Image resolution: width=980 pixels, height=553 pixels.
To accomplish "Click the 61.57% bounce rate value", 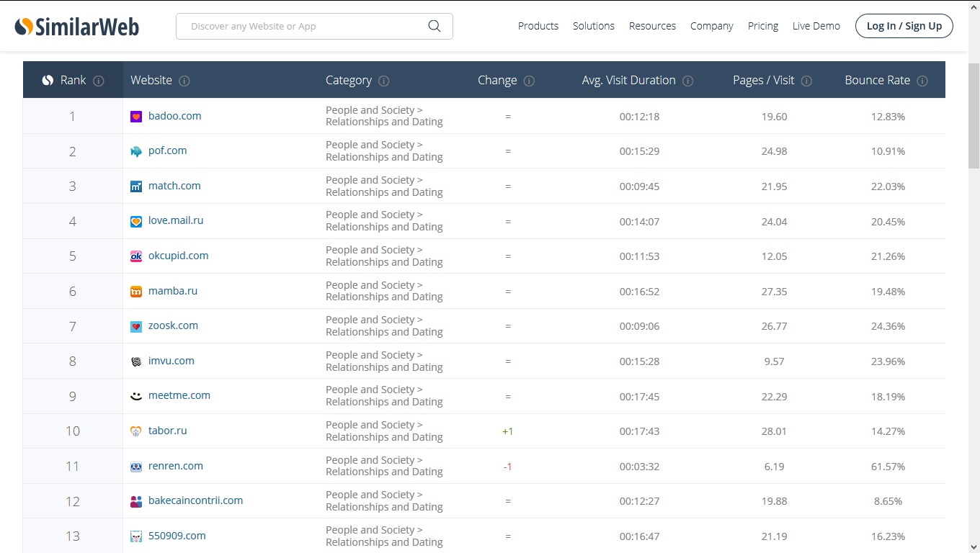I will [x=888, y=467].
